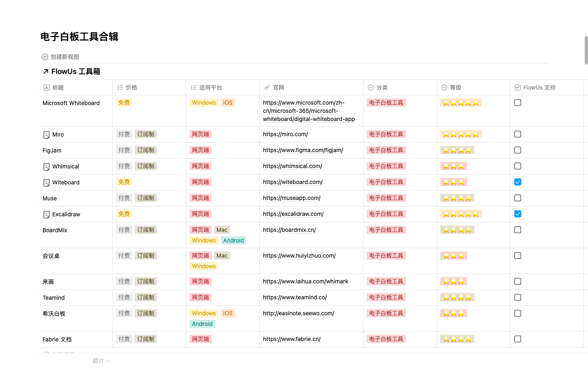Open the https://miro.com/ link
This screenshot has height=368, width=588.
(285, 134)
